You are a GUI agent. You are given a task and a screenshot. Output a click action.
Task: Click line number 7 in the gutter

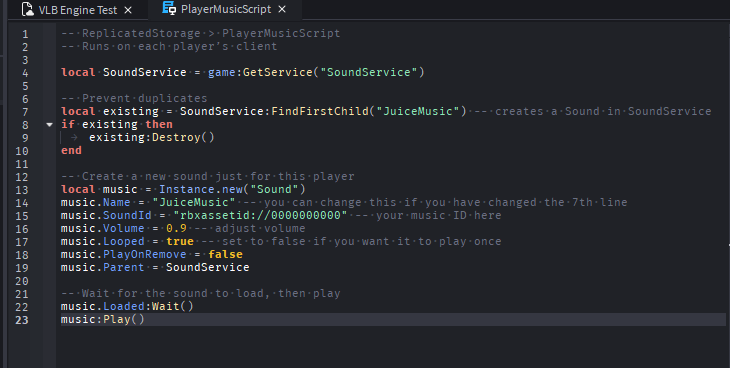(x=25, y=112)
